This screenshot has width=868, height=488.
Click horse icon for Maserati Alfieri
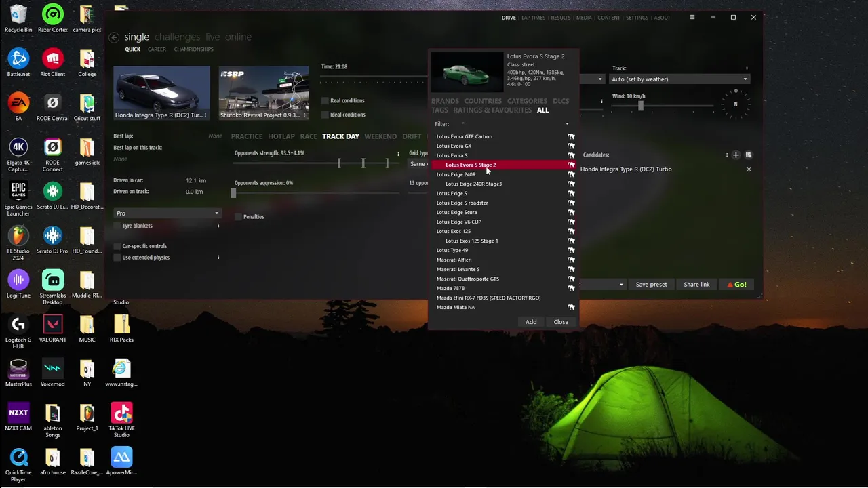571,260
